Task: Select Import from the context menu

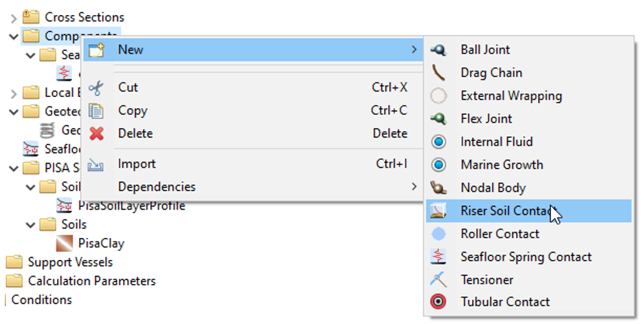Action: pos(137,164)
